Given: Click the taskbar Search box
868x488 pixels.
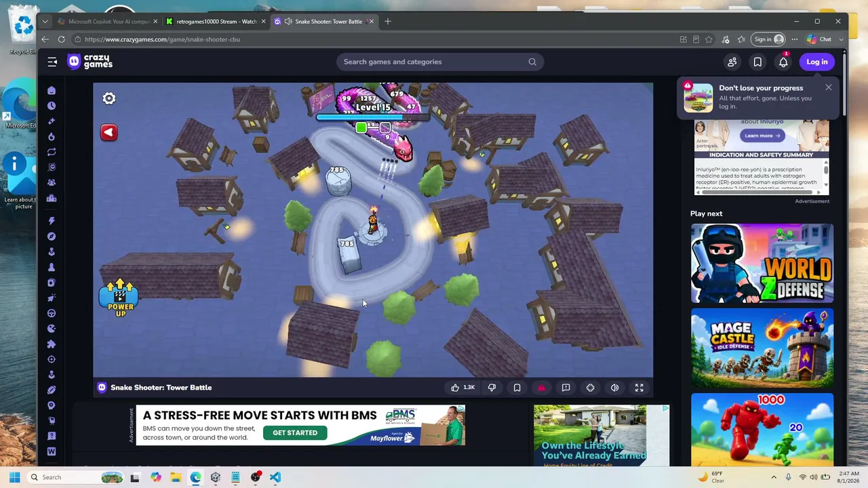Looking at the screenshot, I should pos(76,477).
